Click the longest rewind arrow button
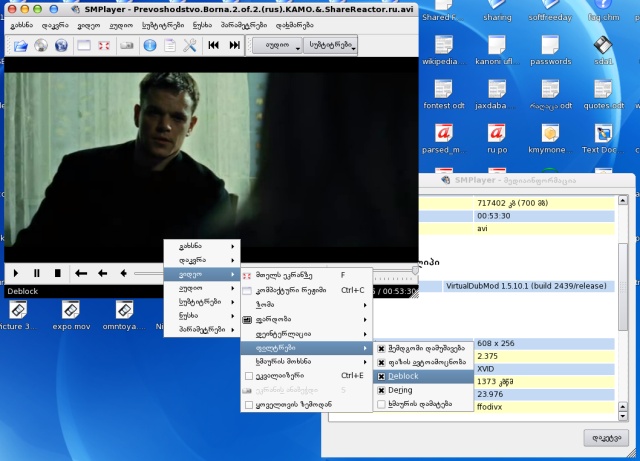This screenshot has height=461, width=640. coord(81,273)
